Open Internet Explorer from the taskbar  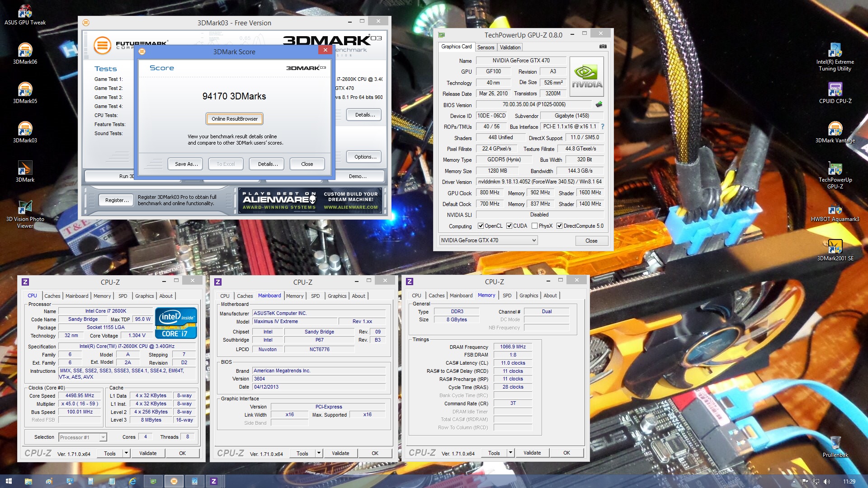[132, 481]
